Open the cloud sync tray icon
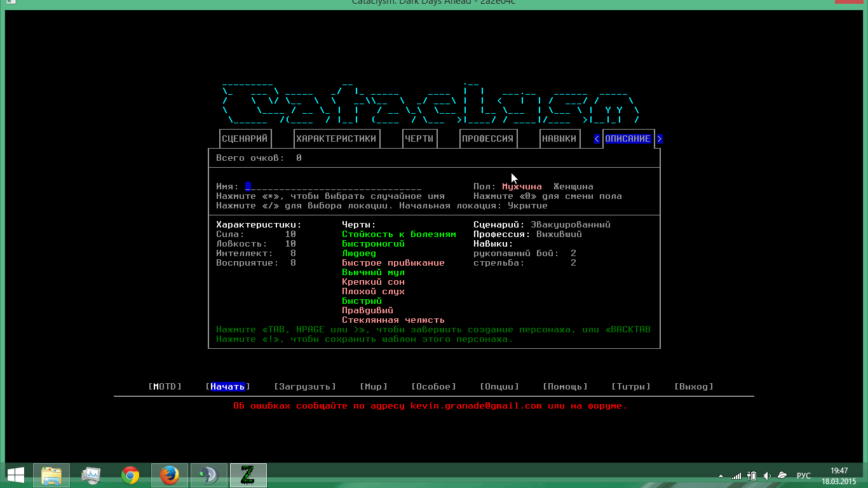 [x=782, y=475]
